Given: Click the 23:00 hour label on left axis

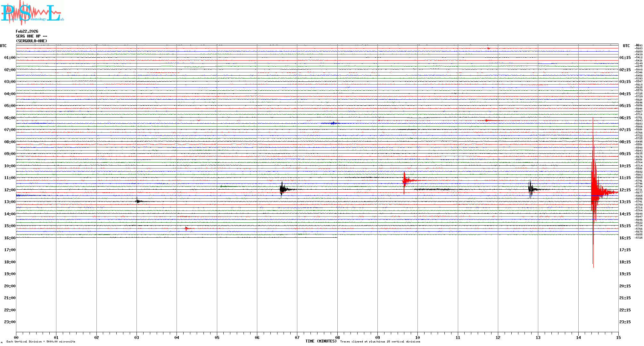Looking at the screenshot, I should [10, 322].
